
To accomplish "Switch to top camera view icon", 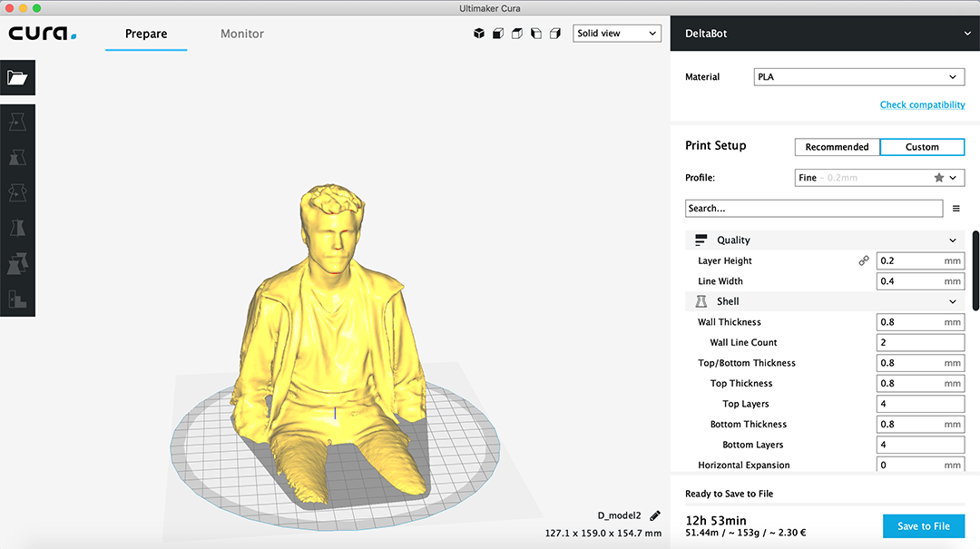I will 517,34.
